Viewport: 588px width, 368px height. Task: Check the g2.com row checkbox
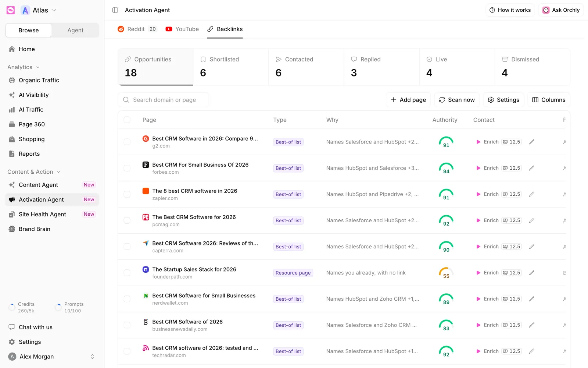[127, 142]
